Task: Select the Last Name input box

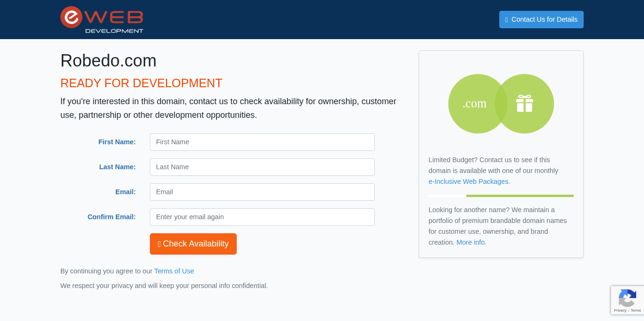Action: (262, 167)
